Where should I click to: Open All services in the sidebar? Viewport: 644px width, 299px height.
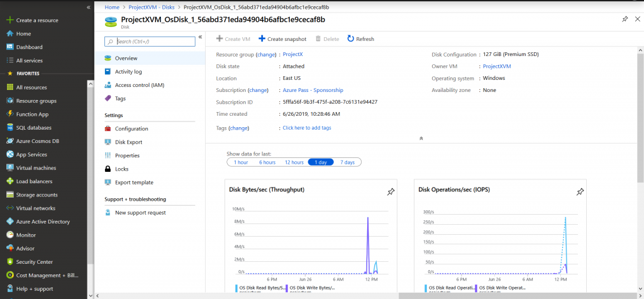pyautogui.click(x=29, y=60)
